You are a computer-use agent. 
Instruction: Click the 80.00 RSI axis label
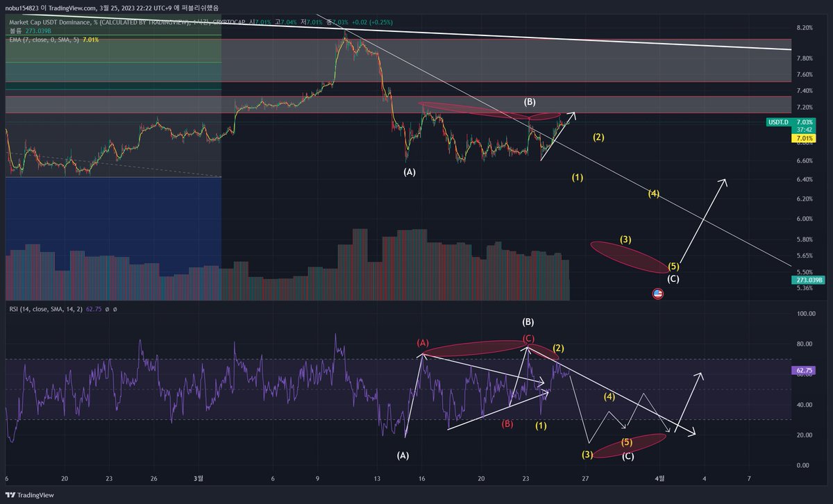(x=805, y=344)
